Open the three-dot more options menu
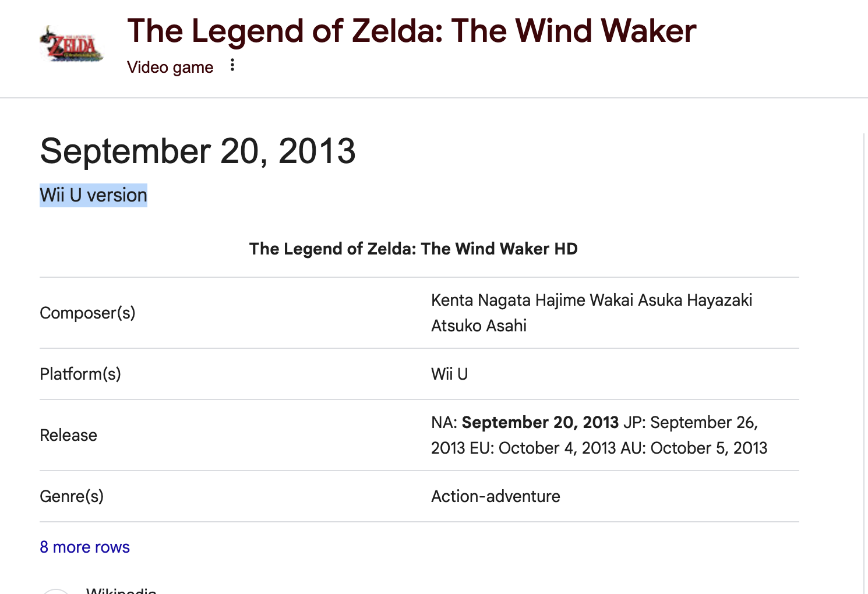This screenshot has height=594, width=868. (232, 65)
